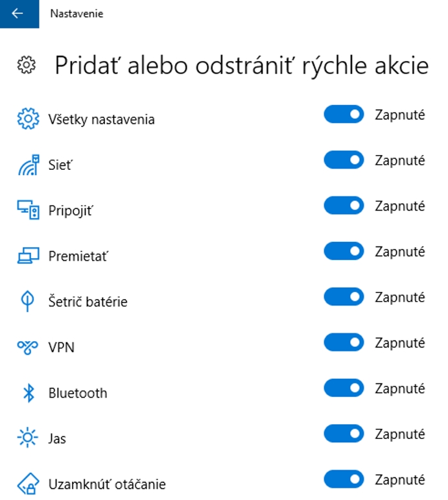Click the Bluetooth symbol icon
The height and width of the screenshot is (500, 448).
(x=28, y=393)
